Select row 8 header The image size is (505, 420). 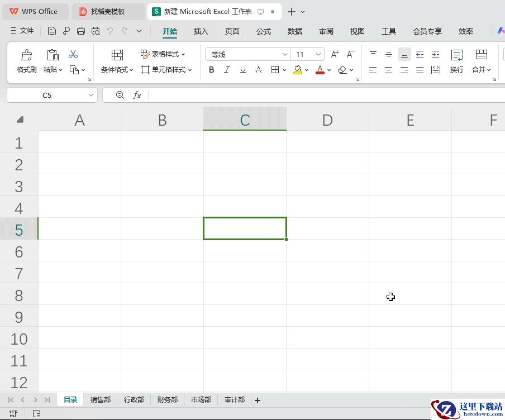[18, 295]
